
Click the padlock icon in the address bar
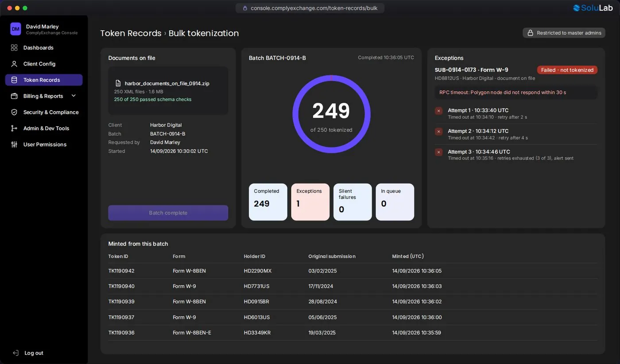244,8
